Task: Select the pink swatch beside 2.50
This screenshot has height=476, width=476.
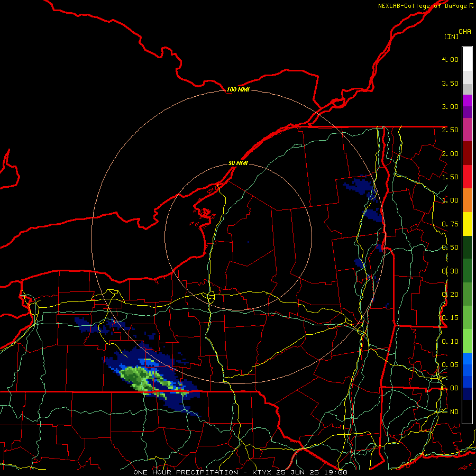Action: [467, 130]
